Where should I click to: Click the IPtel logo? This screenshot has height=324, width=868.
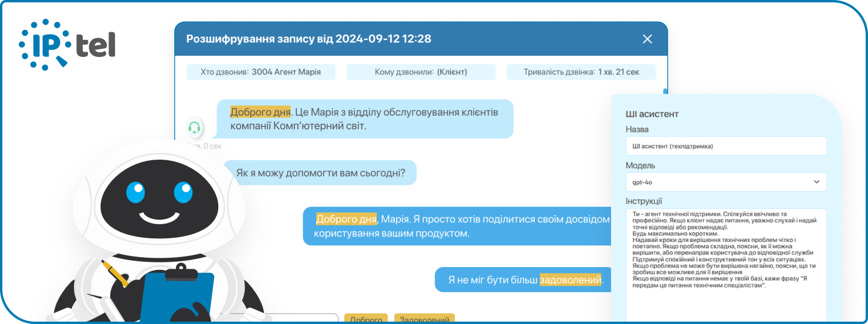[x=67, y=45]
